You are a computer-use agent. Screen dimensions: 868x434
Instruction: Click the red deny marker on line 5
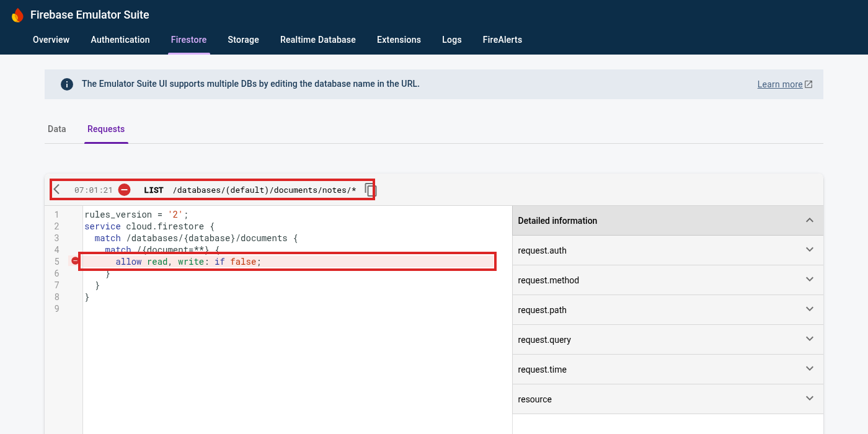[x=75, y=261]
